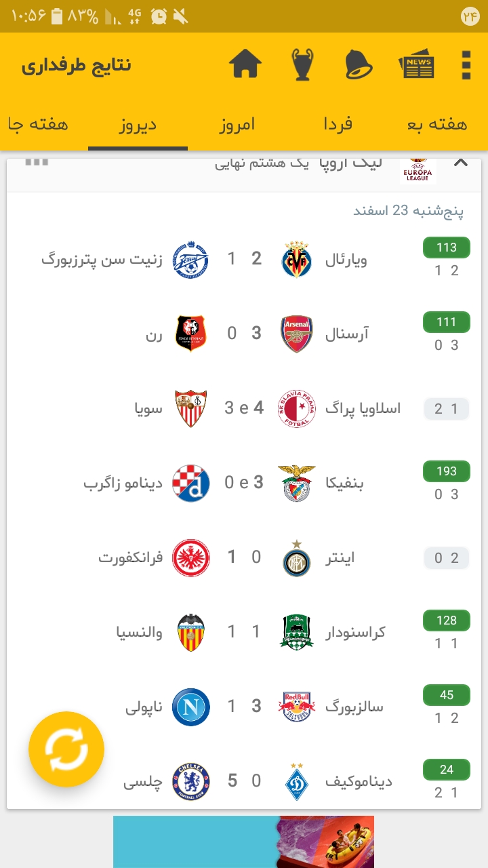
Task: Open the three-dot overflow menu
Action: coord(466,65)
